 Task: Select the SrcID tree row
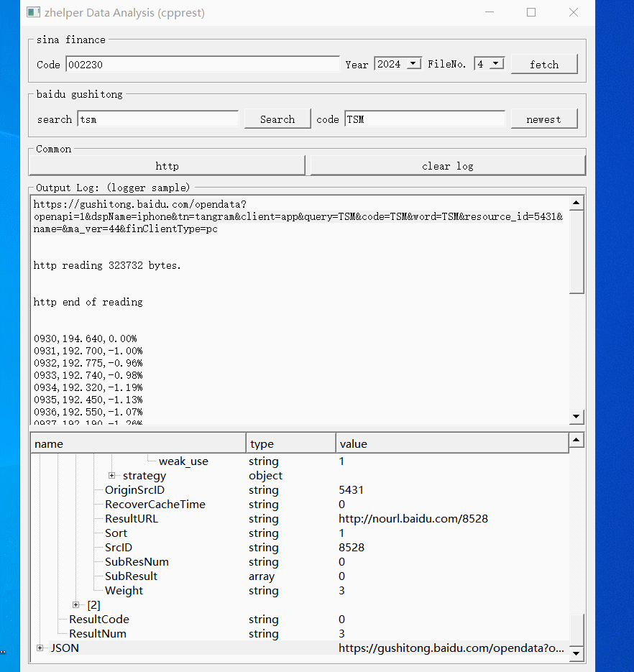(x=300, y=547)
